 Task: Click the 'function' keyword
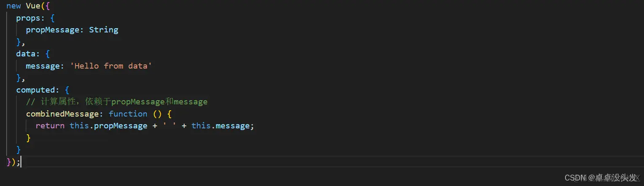(x=128, y=114)
